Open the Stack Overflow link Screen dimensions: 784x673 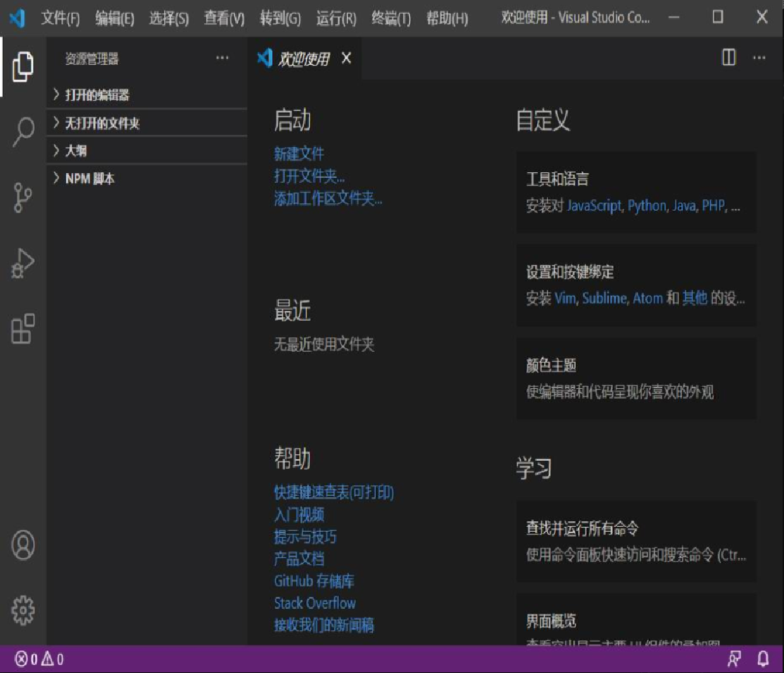314,603
